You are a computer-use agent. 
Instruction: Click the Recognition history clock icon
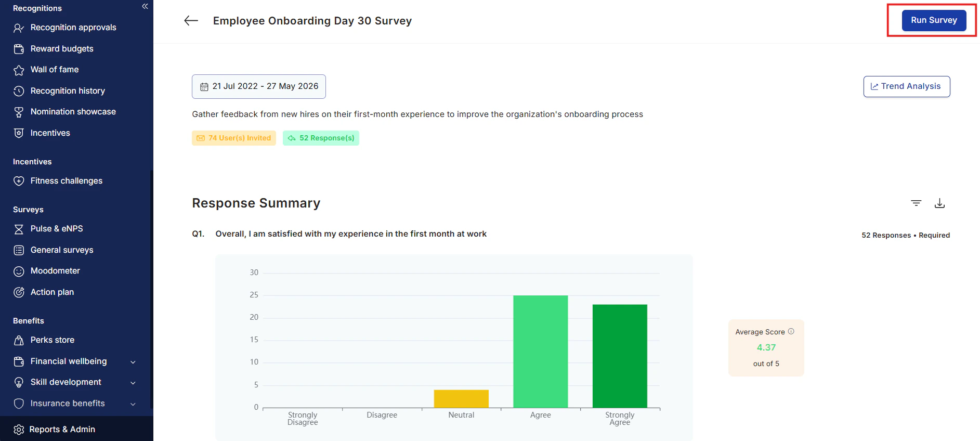[x=19, y=91]
